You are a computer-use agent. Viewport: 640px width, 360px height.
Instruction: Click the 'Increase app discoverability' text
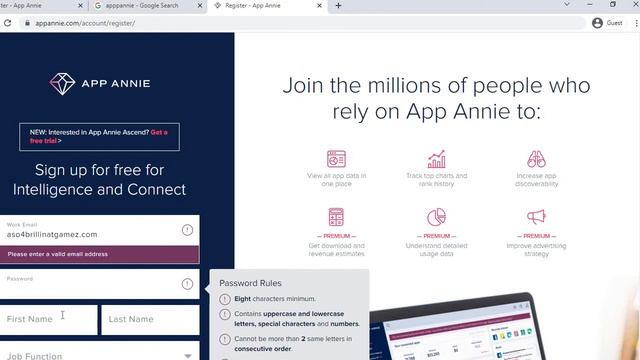click(x=536, y=180)
